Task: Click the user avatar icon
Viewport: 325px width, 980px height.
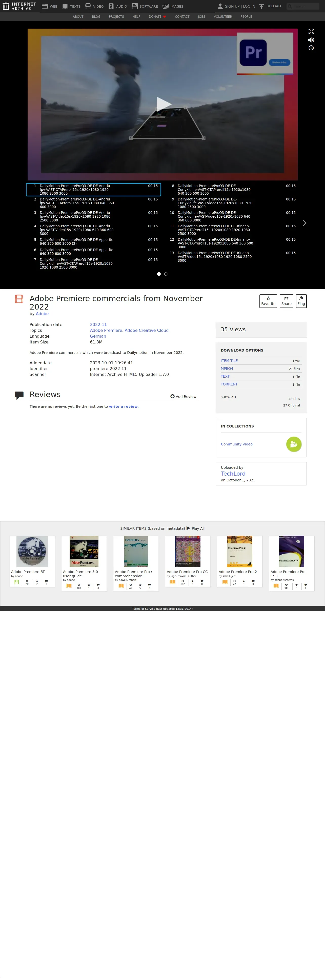Action: point(220,6)
